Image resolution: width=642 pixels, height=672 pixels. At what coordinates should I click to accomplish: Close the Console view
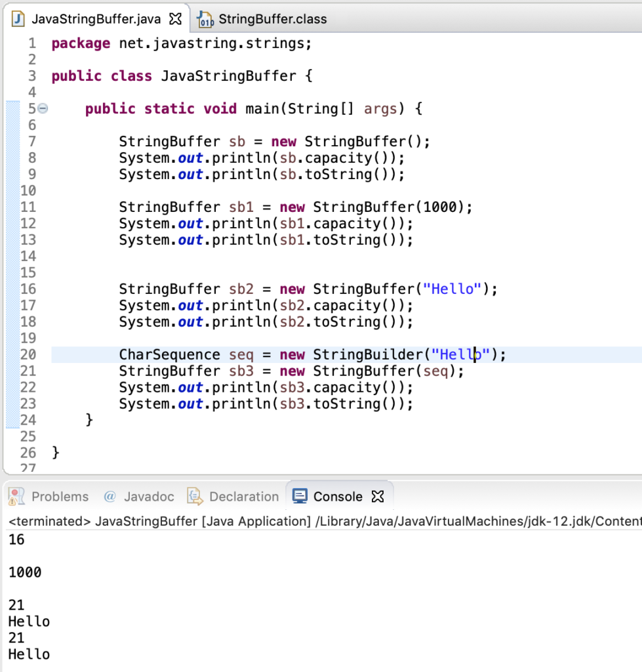(377, 497)
